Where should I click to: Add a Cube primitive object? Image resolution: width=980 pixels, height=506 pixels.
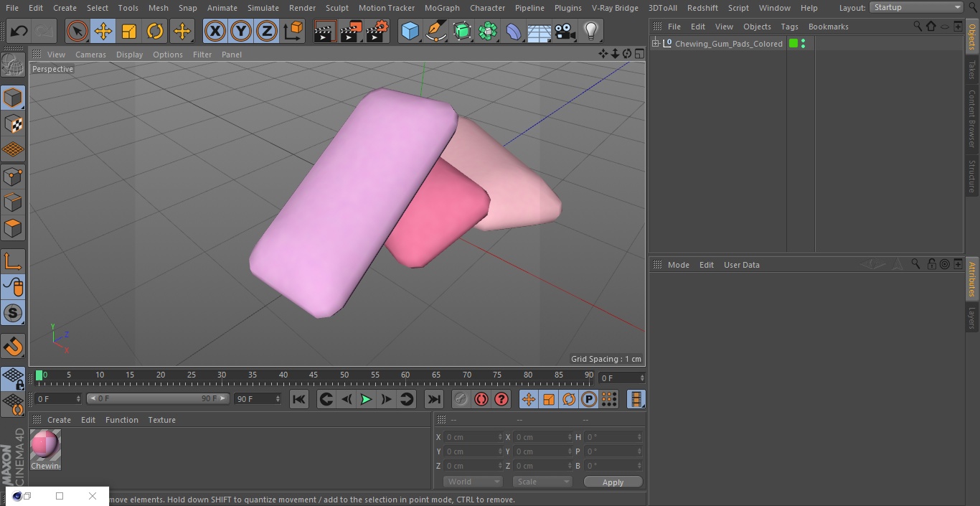(410, 31)
